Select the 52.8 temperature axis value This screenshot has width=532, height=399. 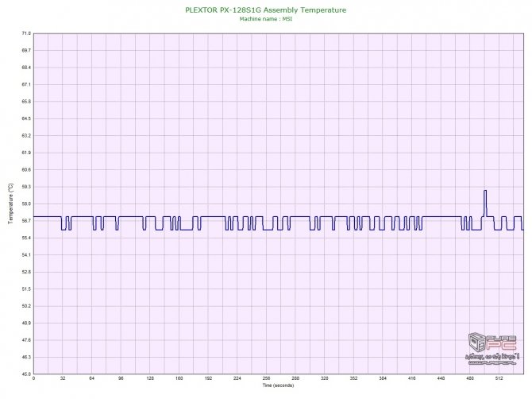(x=26, y=272)
